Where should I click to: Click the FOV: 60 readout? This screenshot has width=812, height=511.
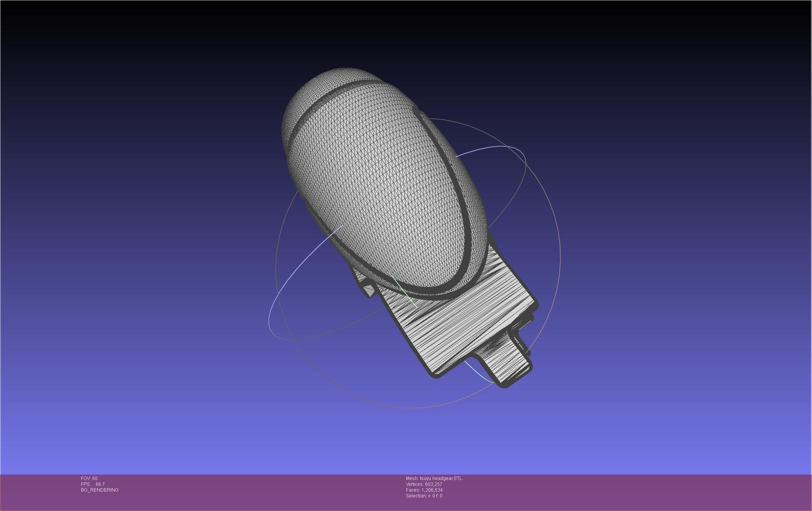[89, 478]
